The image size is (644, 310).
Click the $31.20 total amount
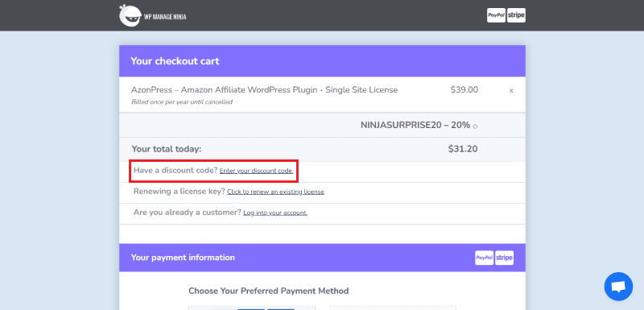point(463,149)
